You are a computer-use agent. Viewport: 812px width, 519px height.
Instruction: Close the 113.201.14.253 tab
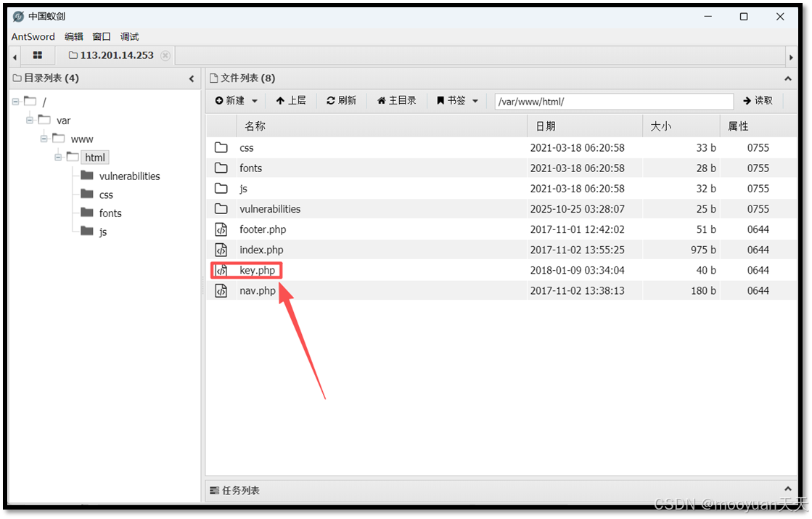(165, 55)
